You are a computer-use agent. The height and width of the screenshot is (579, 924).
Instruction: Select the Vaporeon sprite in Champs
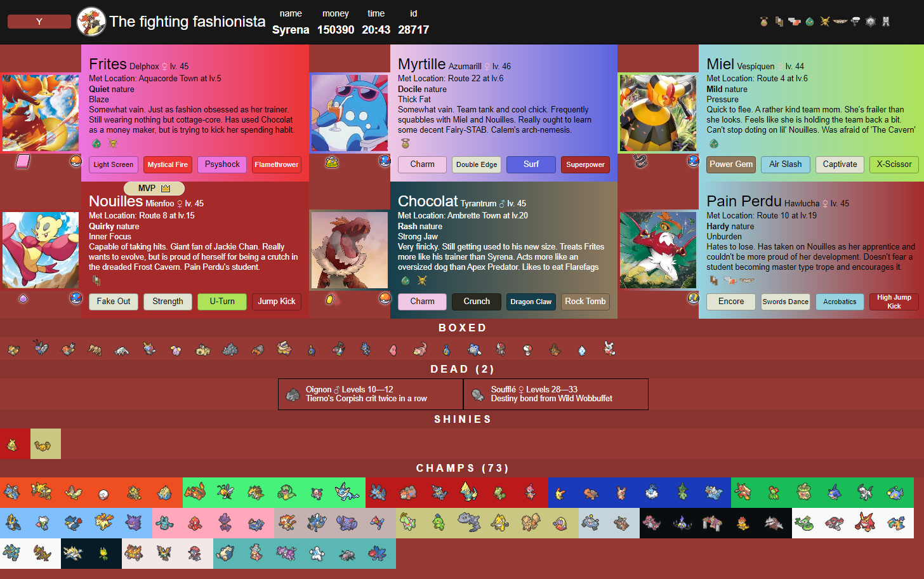pos(347,492)
